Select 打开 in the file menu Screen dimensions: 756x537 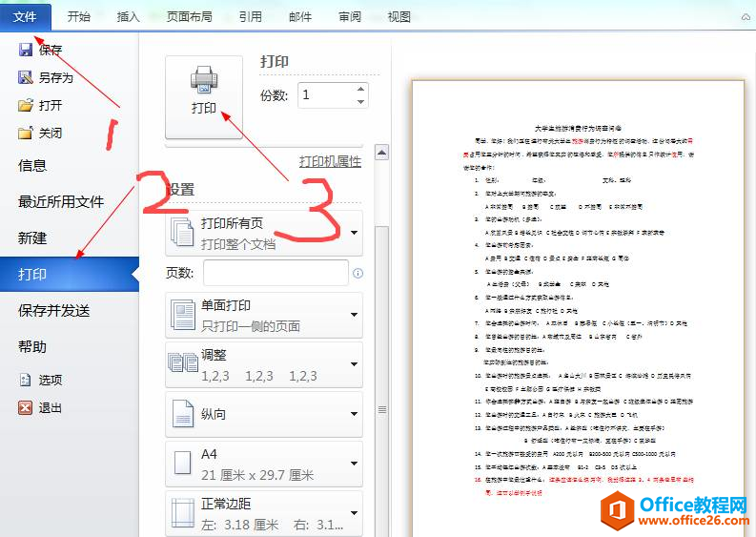pos(51,105)
